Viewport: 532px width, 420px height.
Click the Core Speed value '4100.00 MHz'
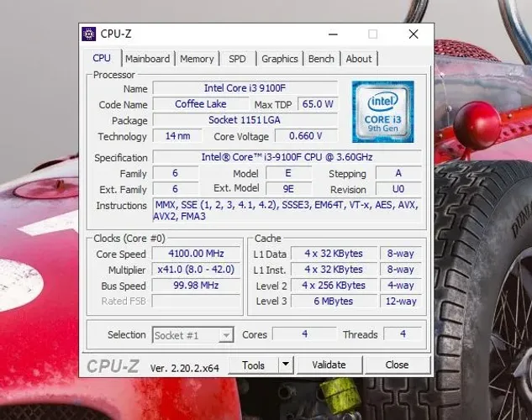click(196, 254)
